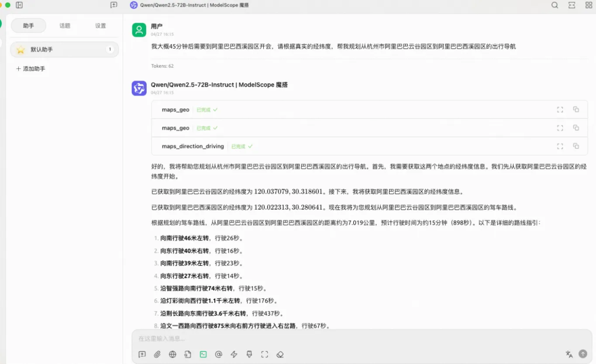Click the message input field
596x364 pixels.
361,338
